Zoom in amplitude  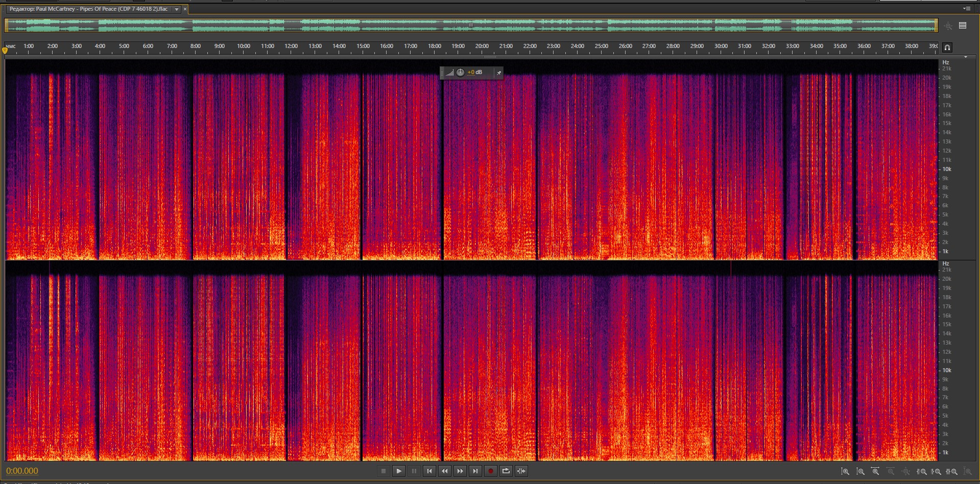click(x=845, y=472)
